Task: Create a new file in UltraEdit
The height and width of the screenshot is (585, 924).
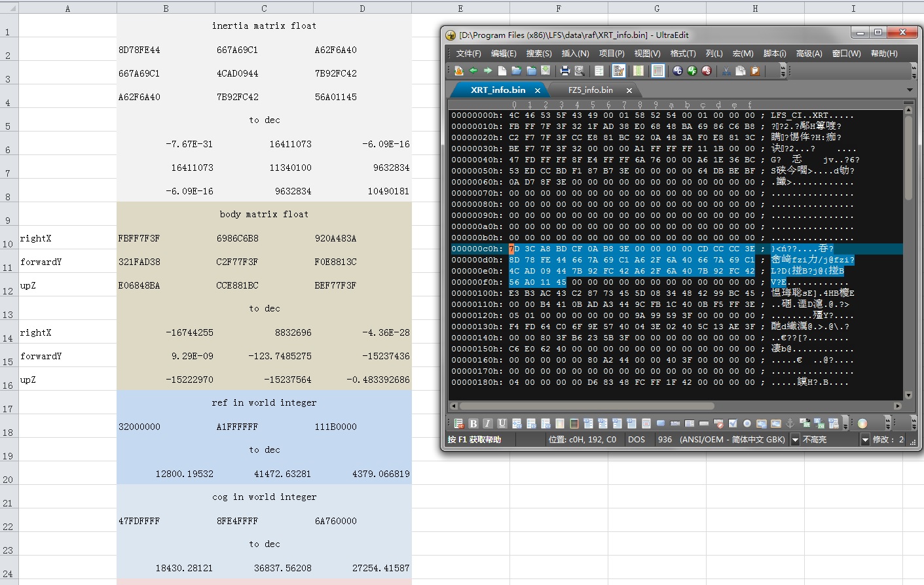Action: [502, 71]
